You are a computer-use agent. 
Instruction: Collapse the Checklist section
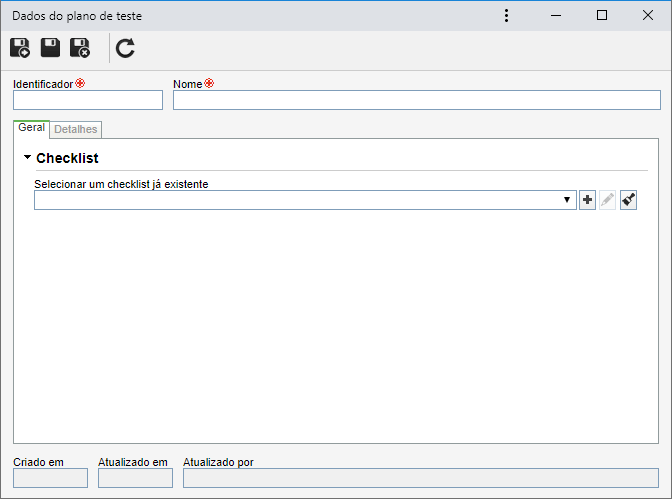coord(27,157)
